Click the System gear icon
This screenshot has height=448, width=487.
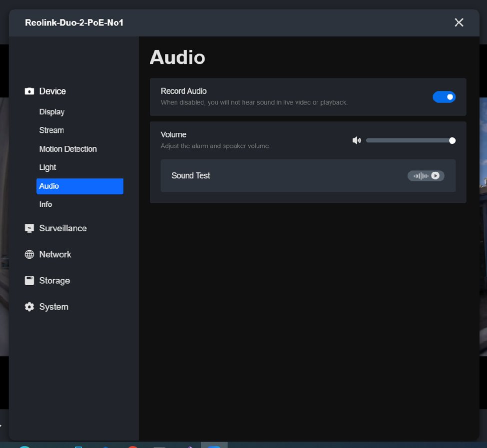pyautogui.click(x=29, y=307)
